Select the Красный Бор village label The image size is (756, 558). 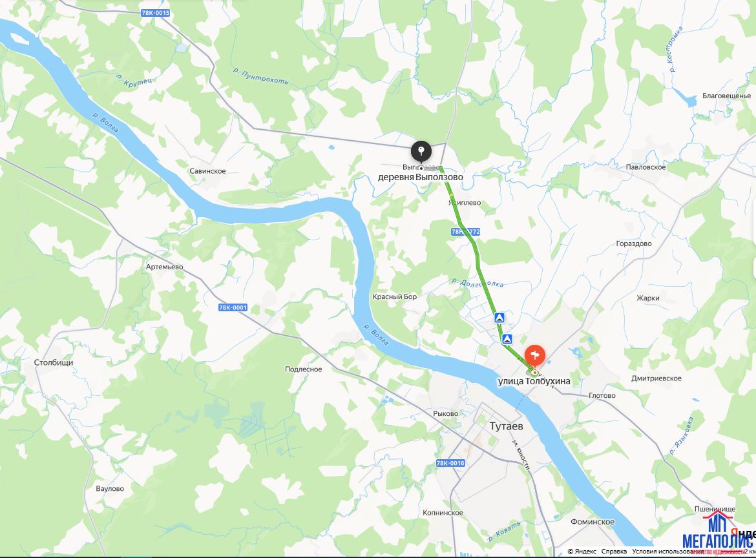click(394, 296)
